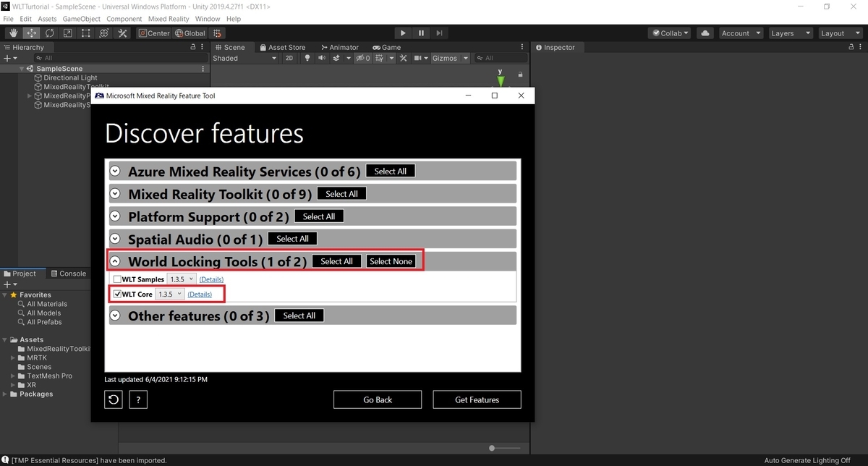Open the WLT Core Details link
Viewport: 868px width, 466px height.
200,295
